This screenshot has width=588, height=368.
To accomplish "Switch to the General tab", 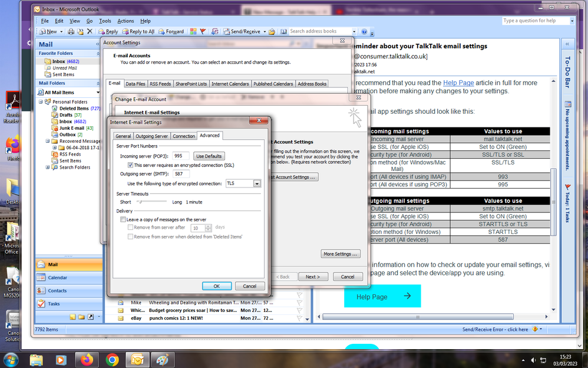I will [x=123, y=136].
